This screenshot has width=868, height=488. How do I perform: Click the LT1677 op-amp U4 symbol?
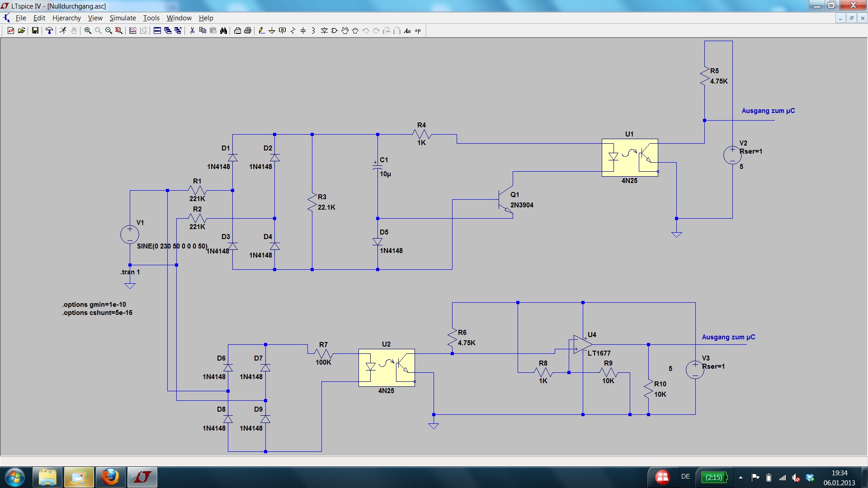pyautogui.click(x=582, y=344)
